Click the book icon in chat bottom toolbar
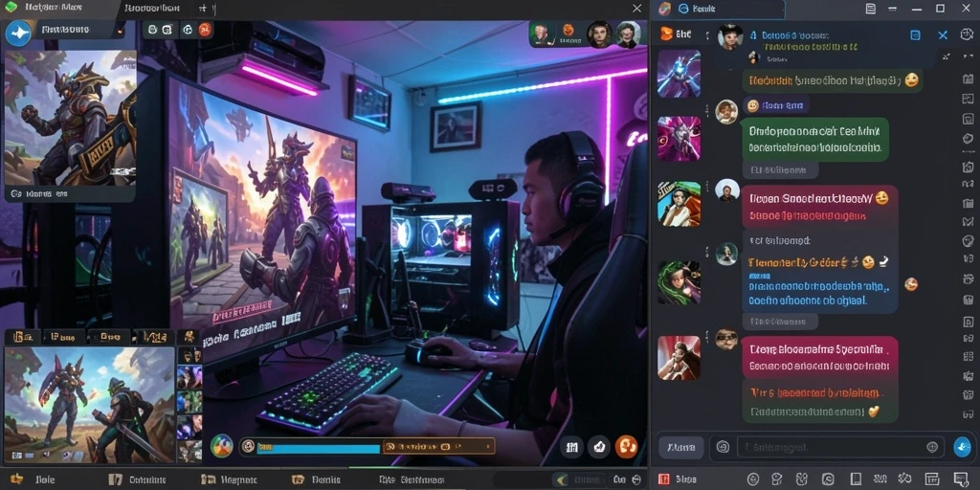The image size is (980, 490). (x=857, y=479)
